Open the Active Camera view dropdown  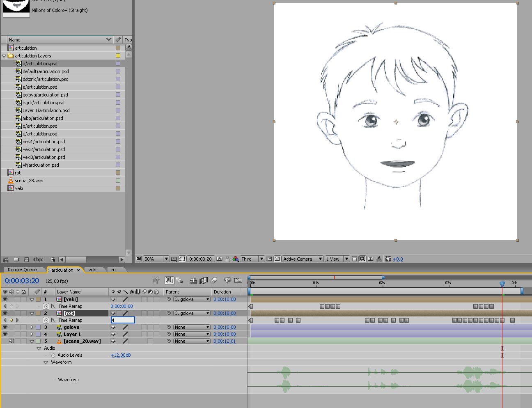point(303,259)
